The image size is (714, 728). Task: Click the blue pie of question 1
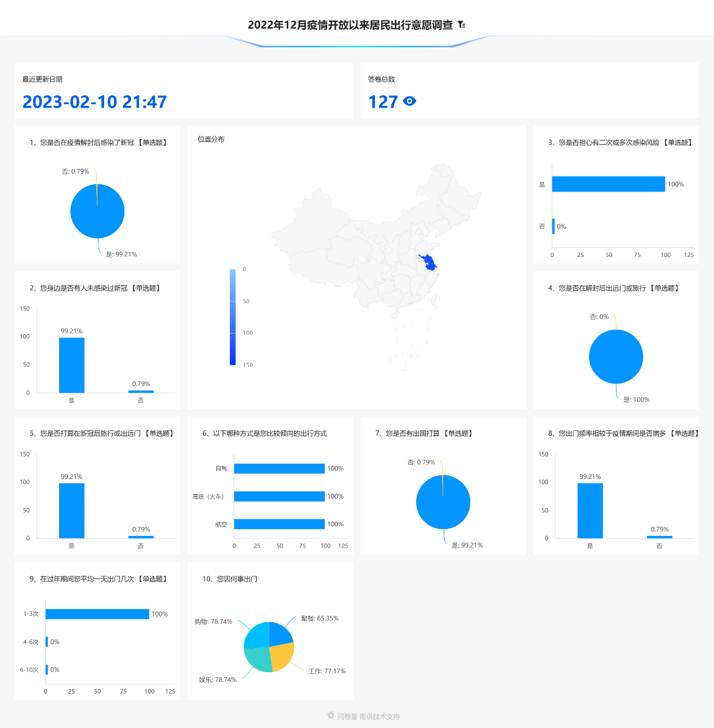point(97,212)
